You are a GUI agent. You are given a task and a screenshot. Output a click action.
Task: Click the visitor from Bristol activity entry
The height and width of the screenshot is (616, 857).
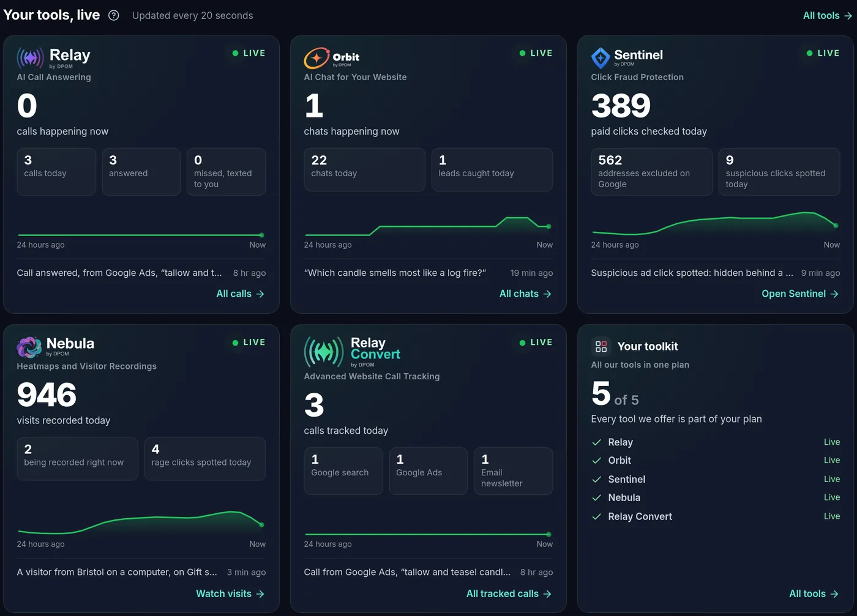coord(117,572)
